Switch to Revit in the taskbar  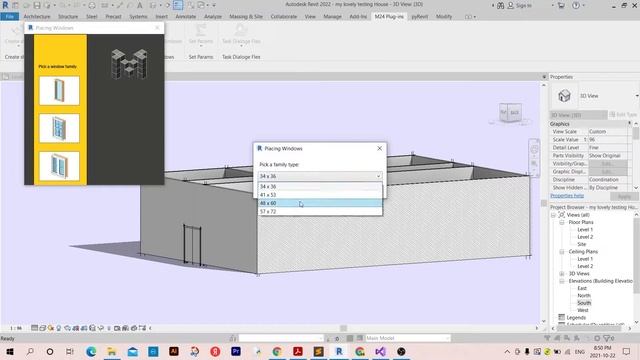coord(339,351)
